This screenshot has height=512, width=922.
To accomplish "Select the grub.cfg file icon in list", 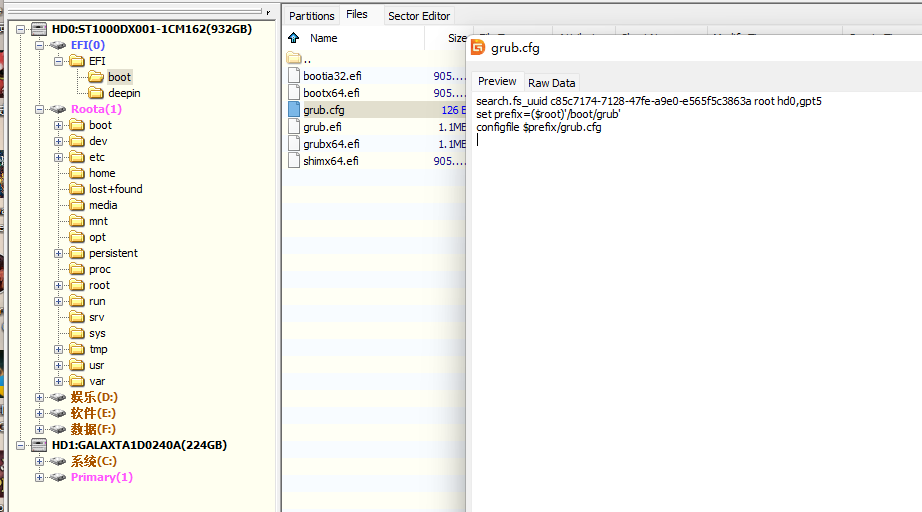I will (294, 110).
